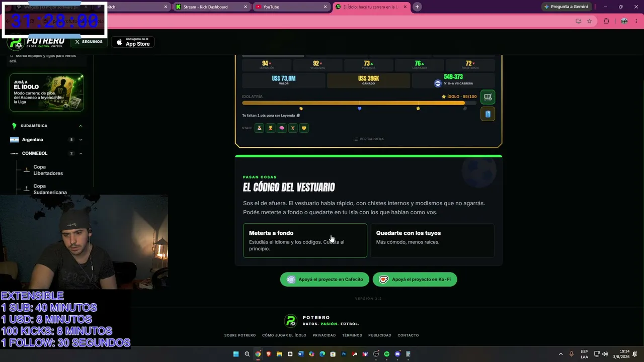Screen dimensions: 644x362
Task: Collapse the CONMEBOL competitions list
Action: coord(80,153)
